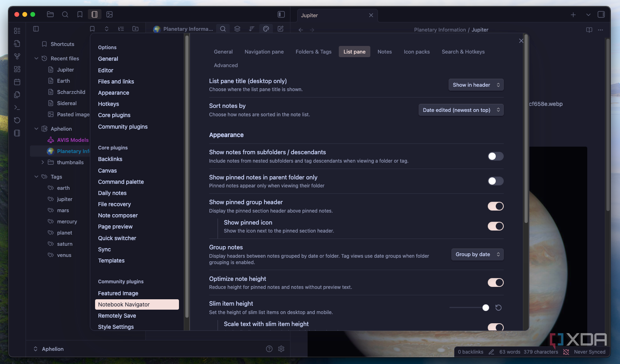Viewport: 620px width, 364px height.
Task: Toggle the left sidebar collapse icon
Action: [x=281, y=14]
